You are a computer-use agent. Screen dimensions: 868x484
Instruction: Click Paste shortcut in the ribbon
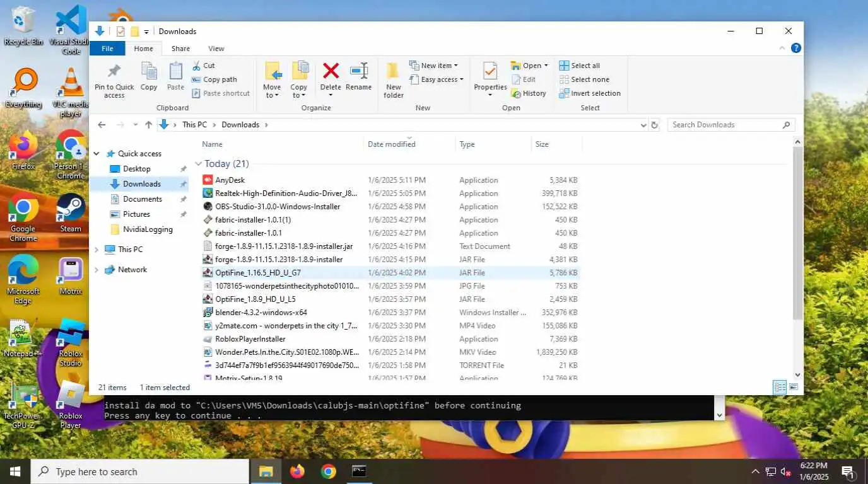click(220, 93)
